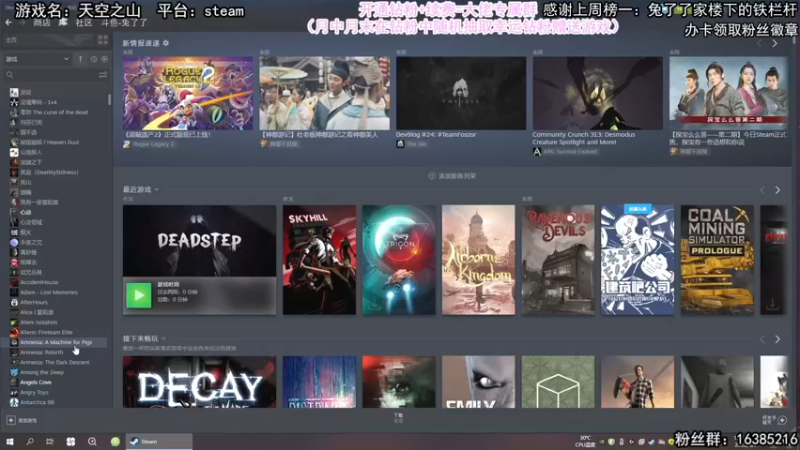
Task: Open Community Crunch 313 news card
Action: tap(598, 93)
